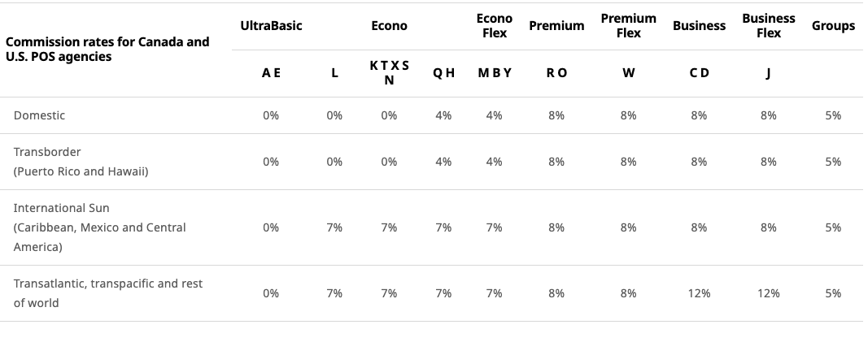Viewport: 868px width, 342px height.
Task: Select the Groups column header
Action: [833, 26]
